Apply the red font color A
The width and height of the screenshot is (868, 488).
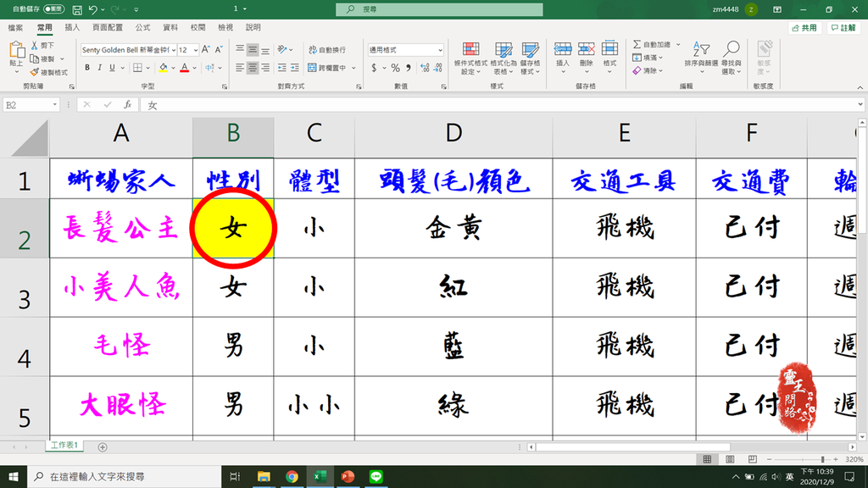click(184, 68)
